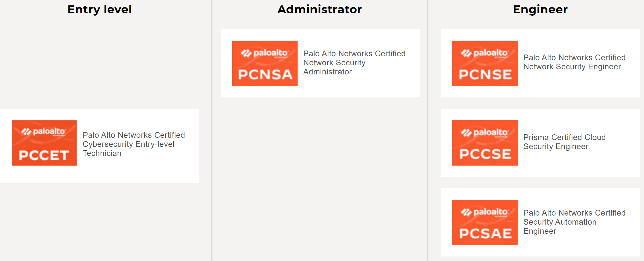Select the Engineer column heading
The width and height of the screenshot is (644, 261).
(540, 9)
